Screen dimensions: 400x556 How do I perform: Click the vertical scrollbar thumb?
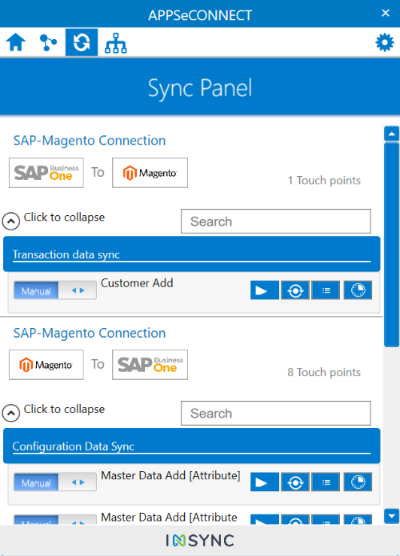pyautogui.click(x=391, y=245)
